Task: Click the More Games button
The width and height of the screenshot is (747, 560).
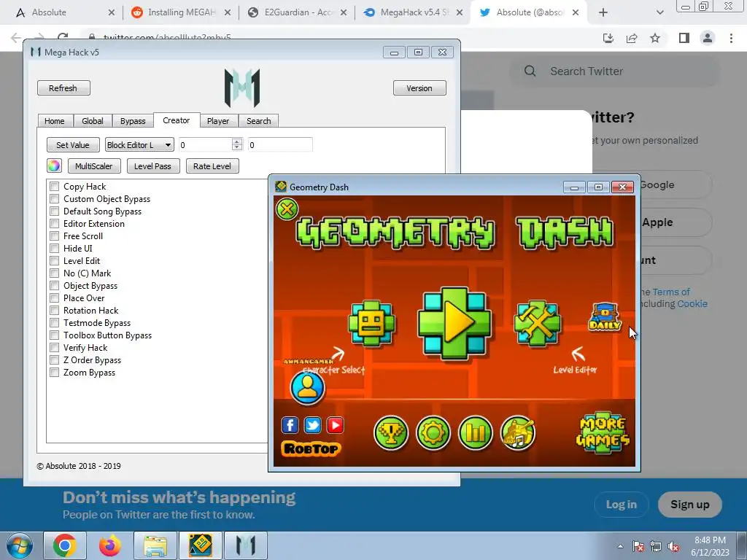Action: [603, 432]
